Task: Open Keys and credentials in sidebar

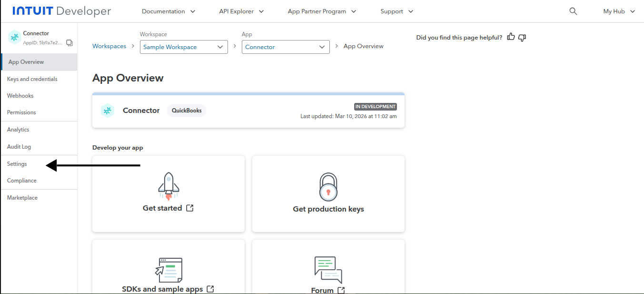Action: point(32,79)
